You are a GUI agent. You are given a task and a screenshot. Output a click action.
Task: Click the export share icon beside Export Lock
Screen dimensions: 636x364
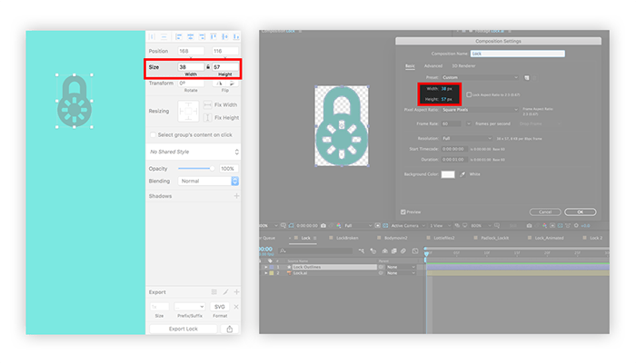230,329
